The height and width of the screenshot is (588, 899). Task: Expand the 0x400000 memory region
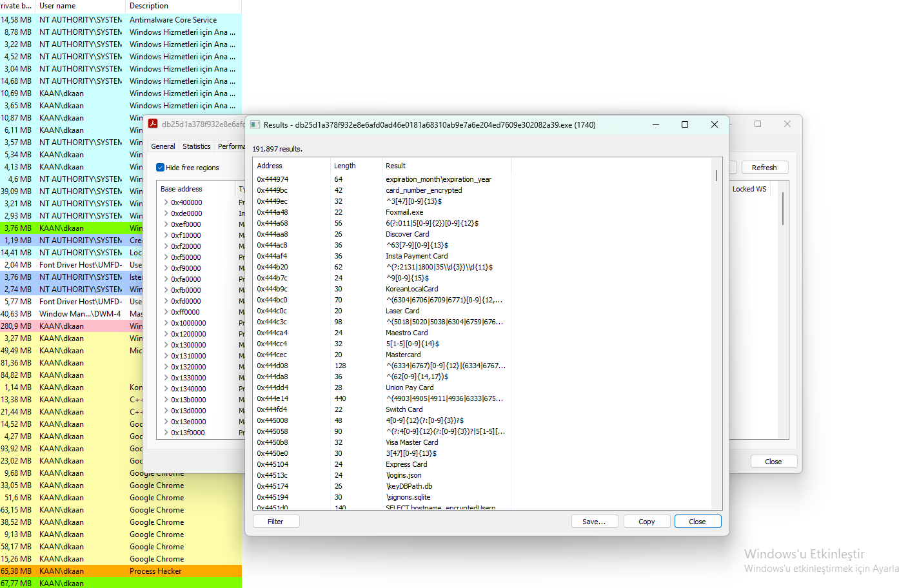point(166,202)
